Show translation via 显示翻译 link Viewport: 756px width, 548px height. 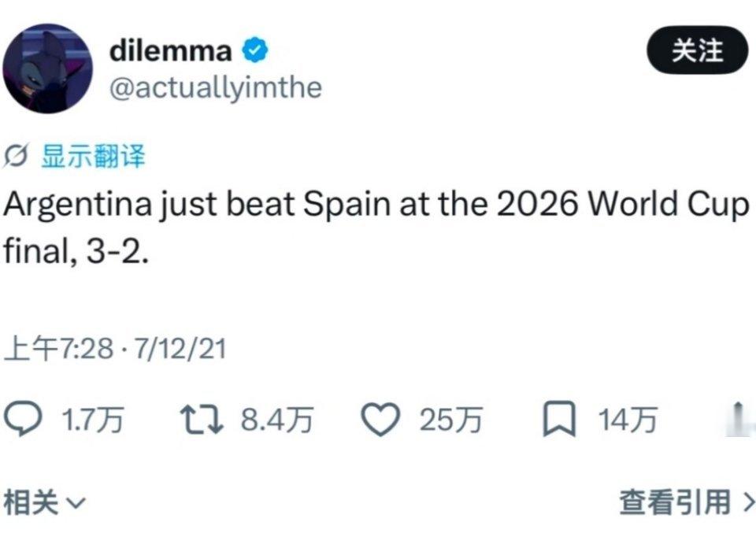[93, 156]
